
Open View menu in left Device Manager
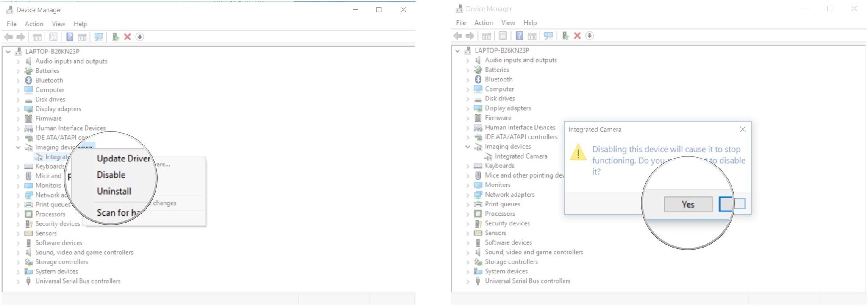click(58, 24)
